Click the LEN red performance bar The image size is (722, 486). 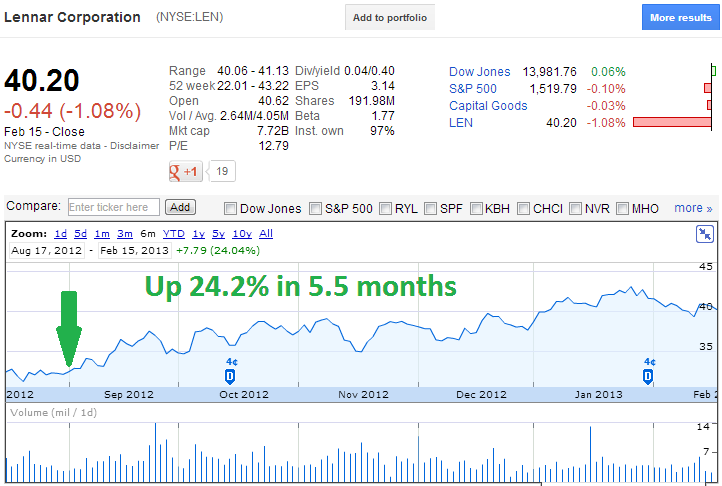coord(672,122)
